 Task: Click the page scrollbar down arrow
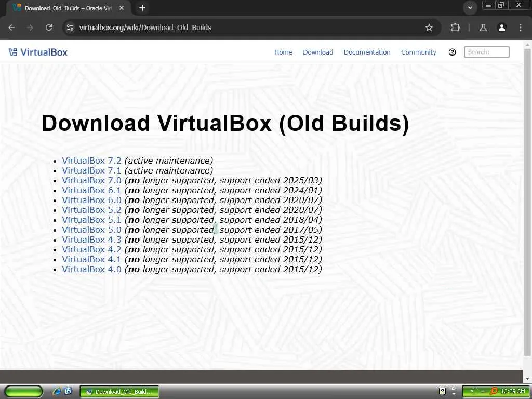527,379
